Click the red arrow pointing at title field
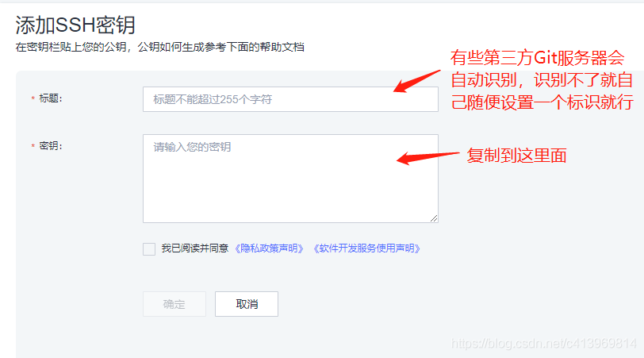The height and width of the screenshot is (358, 644). click(x=416, y=81)
